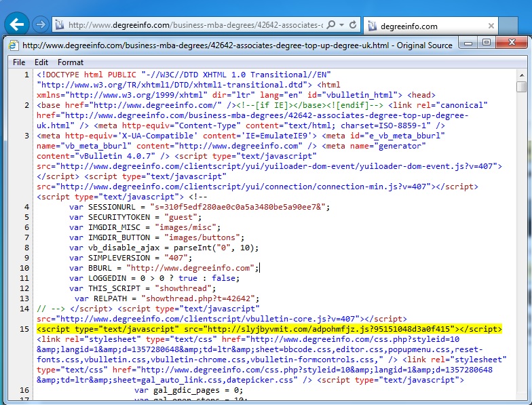Open the Format menu
This screenshot has height=405, width=532.
(x=71, y=62)
